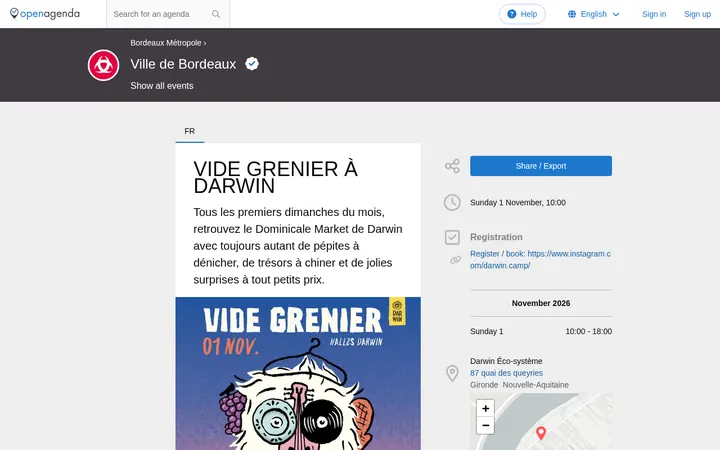This screenshot has width=720, height=450.
Task: Click the Sign in link
Action: pos(654,14)
